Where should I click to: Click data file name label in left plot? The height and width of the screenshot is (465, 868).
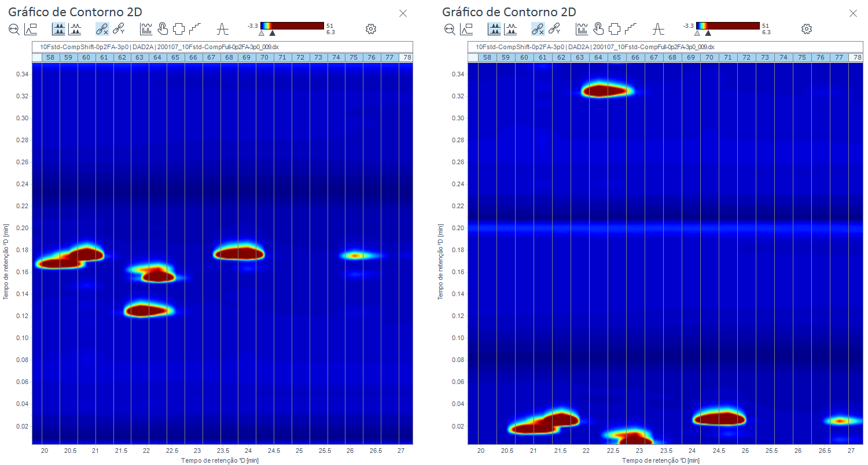tap(159, 47)
